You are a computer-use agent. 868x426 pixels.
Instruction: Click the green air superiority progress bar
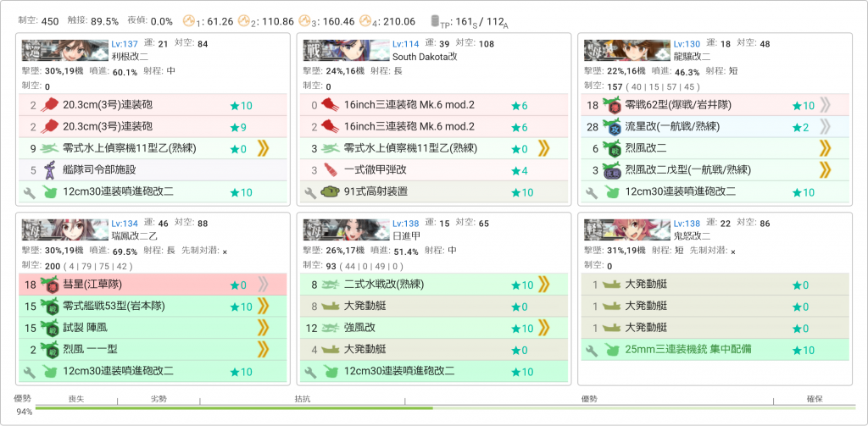click(x=234, y=408)
